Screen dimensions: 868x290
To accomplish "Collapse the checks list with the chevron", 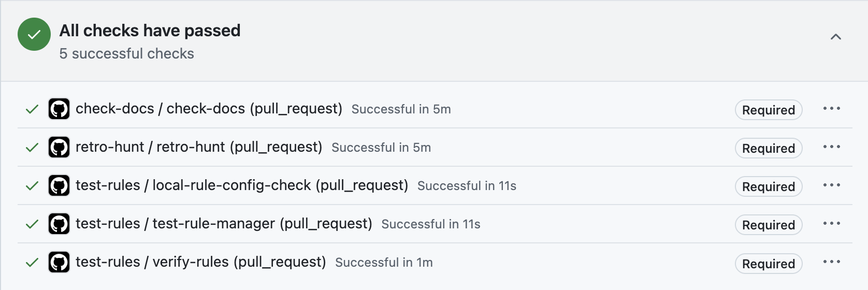I will point(836,37).
